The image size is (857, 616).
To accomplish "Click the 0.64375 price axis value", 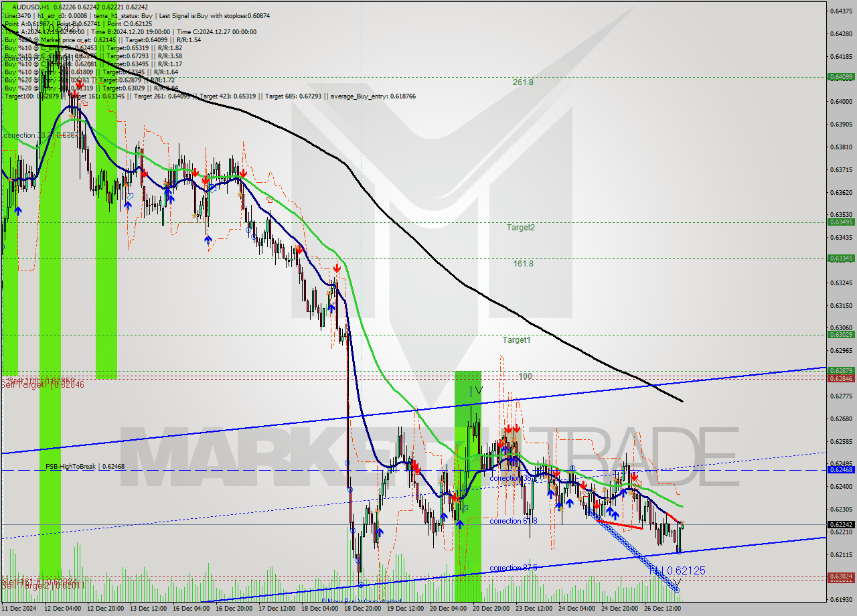I will (x=840, y=11).
